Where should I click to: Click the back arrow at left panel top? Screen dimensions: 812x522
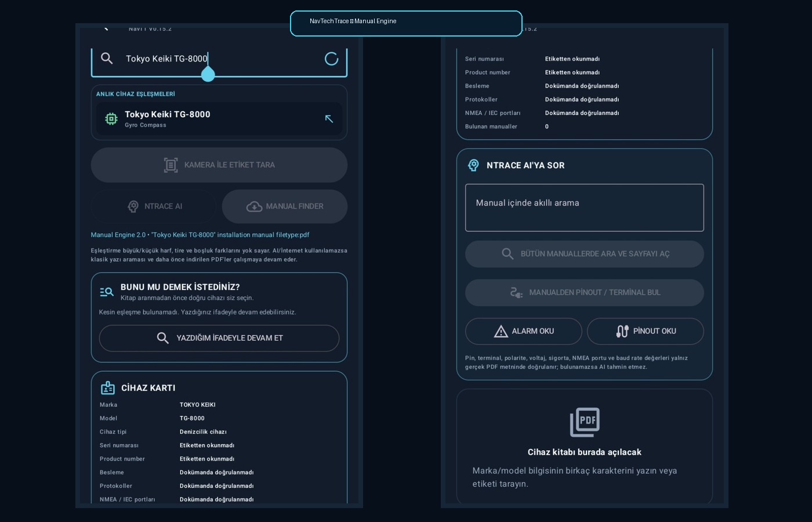point(106,27)
